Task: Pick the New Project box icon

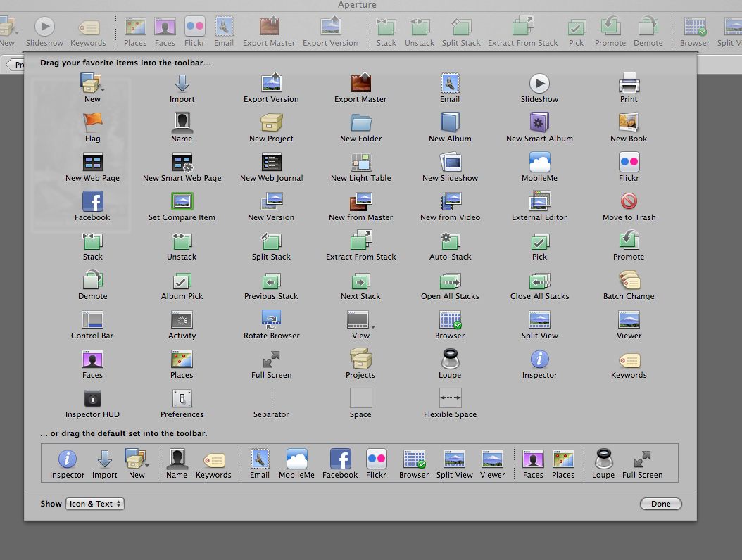Action: coord(271,123)
